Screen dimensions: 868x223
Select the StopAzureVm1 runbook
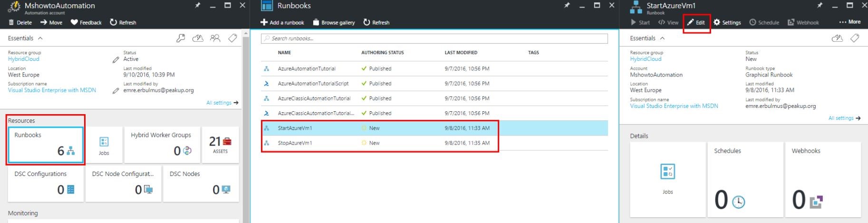(x=434, y=143)
